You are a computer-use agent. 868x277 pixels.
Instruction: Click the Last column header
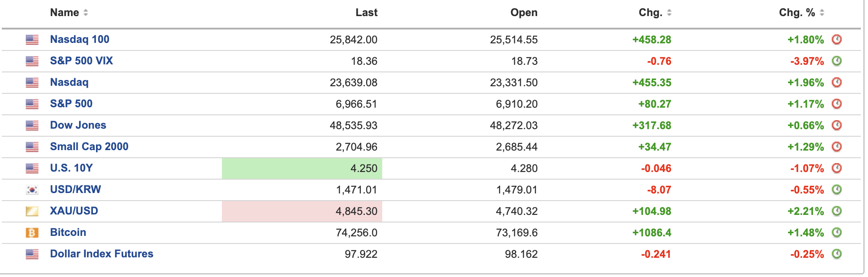tap(366, 13)
